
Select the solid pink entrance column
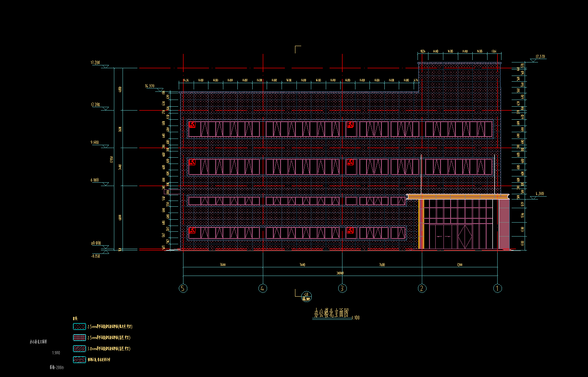click(x=504, y=224)
